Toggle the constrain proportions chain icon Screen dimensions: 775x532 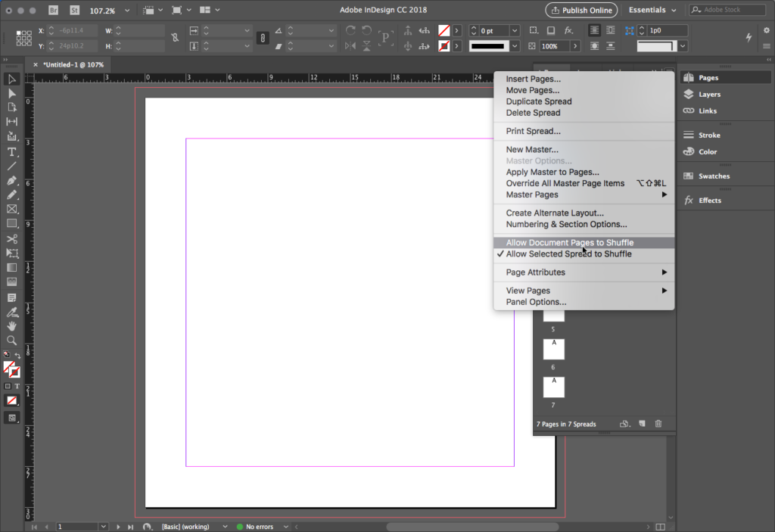coord(176,38)
